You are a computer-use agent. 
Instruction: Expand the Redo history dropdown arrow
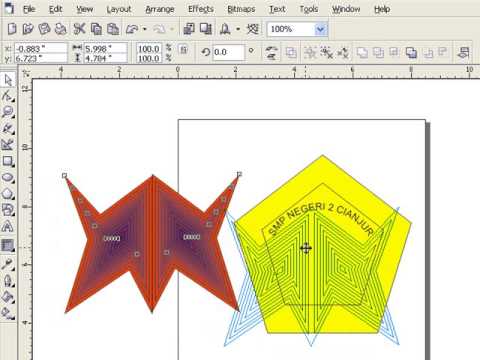[172, 29]
